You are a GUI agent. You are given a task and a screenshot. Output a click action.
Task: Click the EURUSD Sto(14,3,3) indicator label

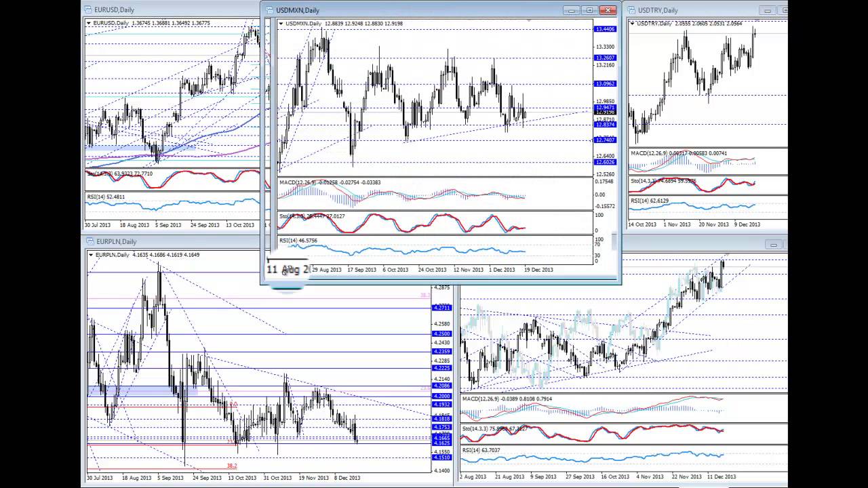click(120, 174)
